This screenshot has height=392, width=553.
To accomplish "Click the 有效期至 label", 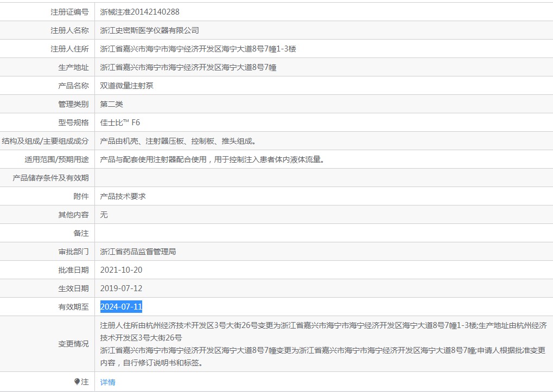I will click(73, 307).
